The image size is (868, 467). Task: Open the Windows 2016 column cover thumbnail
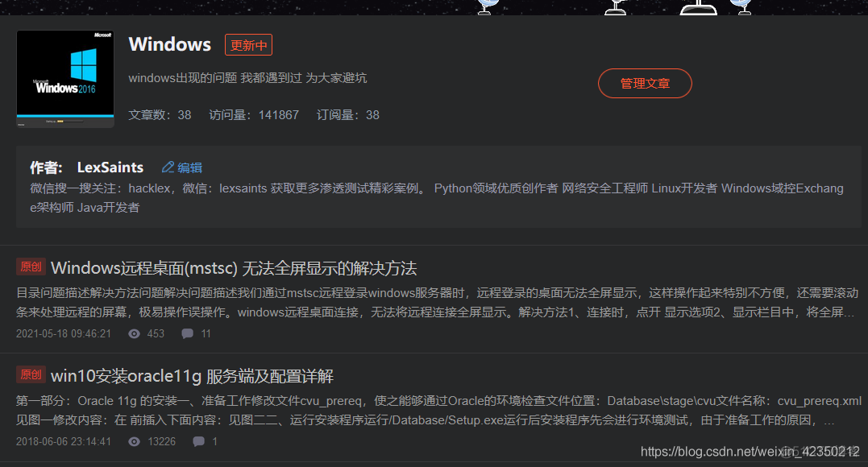[x=65, y=79]
